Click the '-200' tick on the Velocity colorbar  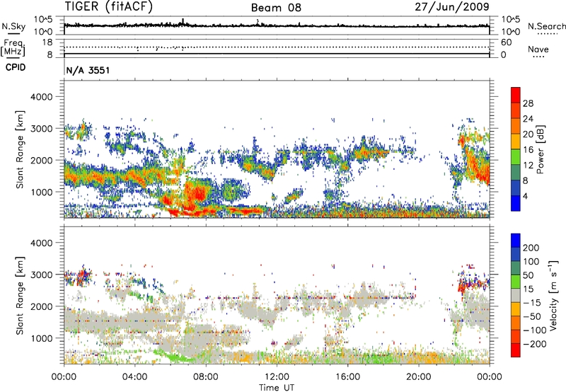535,344
